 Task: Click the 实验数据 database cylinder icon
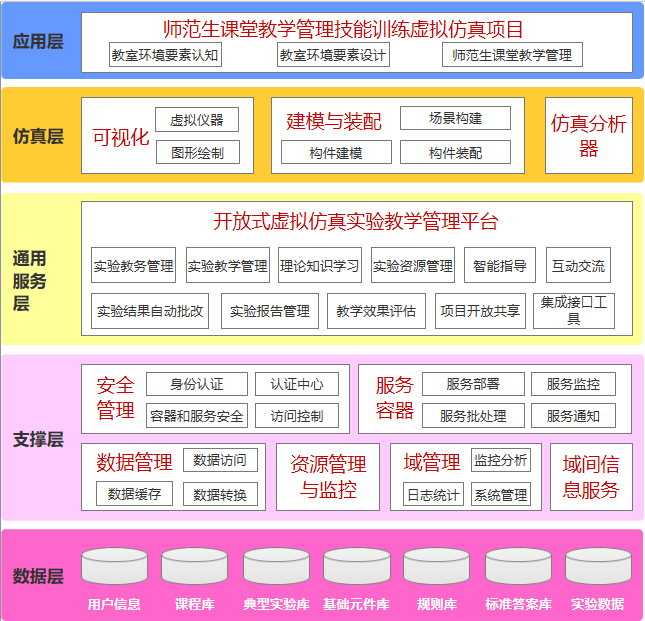(x=598, y=567)
